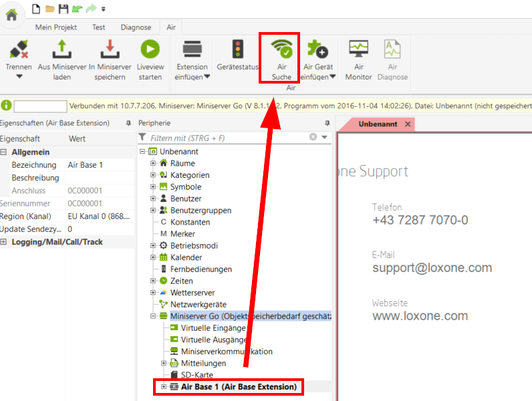Open the Air Monitor tool

(x=358, y=49)
